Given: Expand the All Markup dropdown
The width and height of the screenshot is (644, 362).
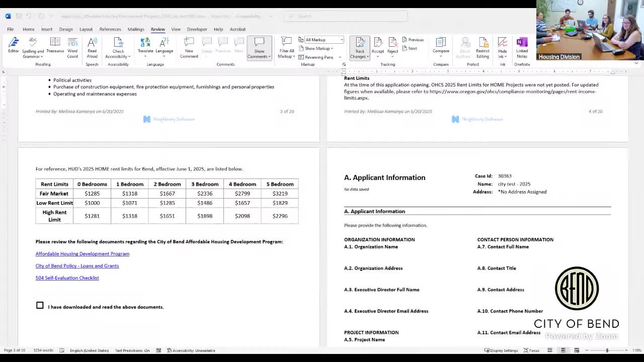Looking at the screenshot, I should tap(342, 40).
